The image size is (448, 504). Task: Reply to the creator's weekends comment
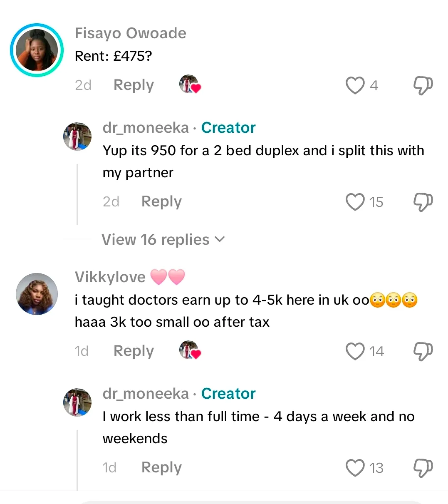pyautogui.click(x=161, y=467)
